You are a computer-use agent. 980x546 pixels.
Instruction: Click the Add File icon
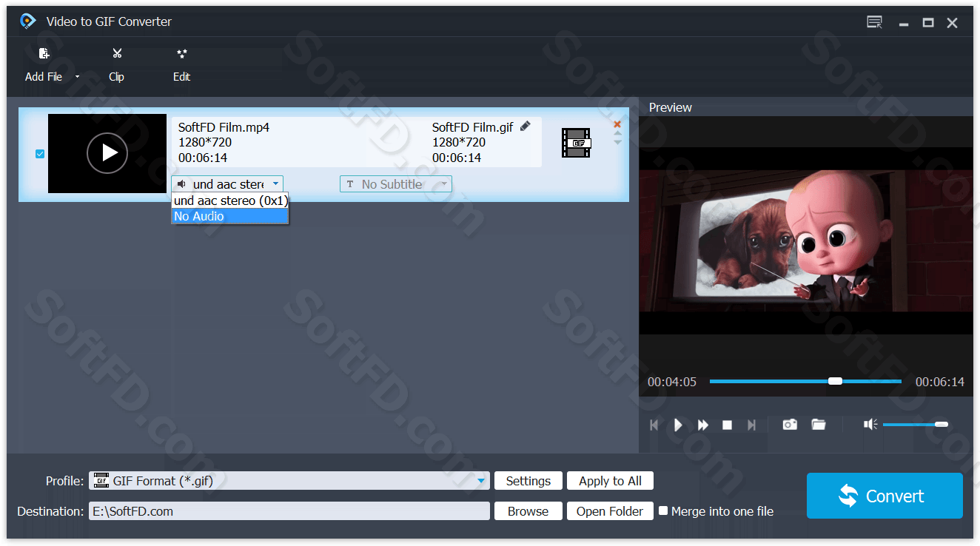(44, 53)
